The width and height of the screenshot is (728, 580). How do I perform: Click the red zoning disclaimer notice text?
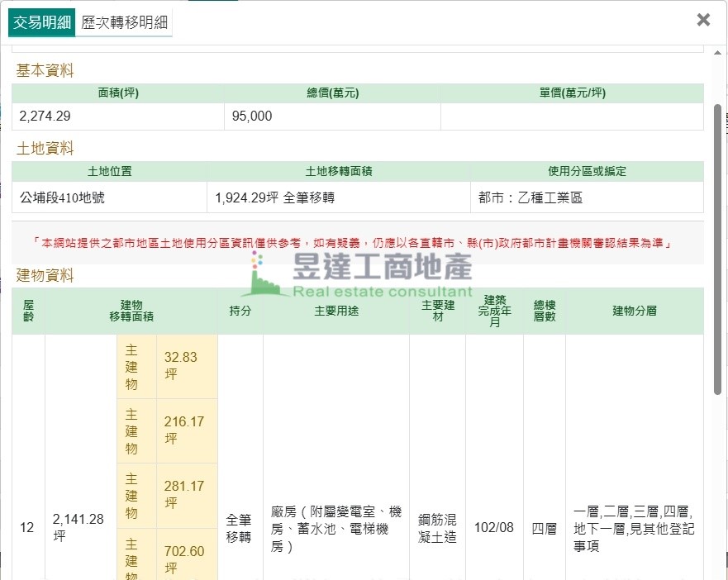point(357,243)
